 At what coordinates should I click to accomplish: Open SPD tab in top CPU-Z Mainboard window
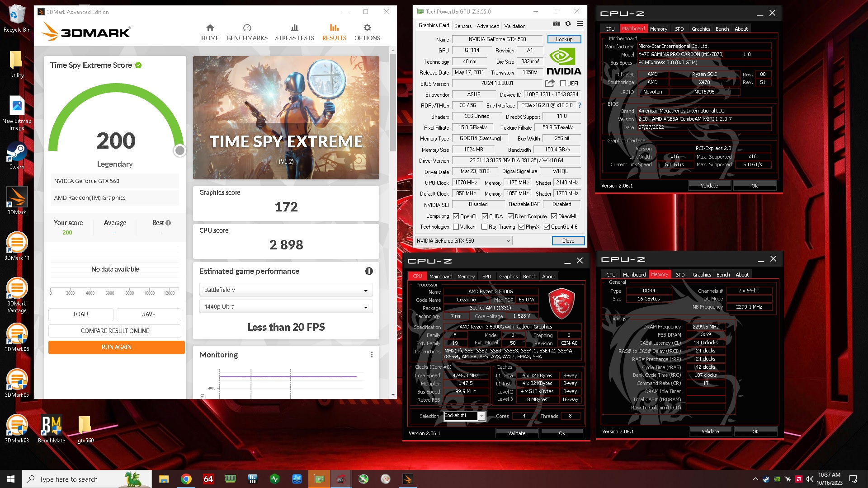point(679,29)
